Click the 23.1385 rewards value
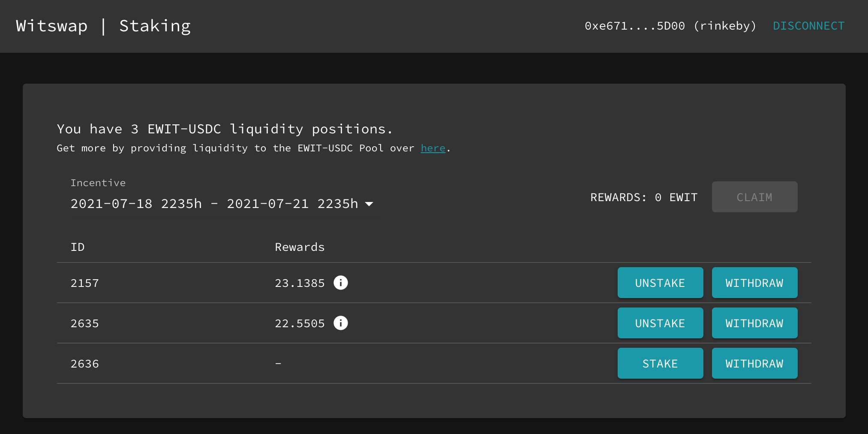This screenshot has height=434, width=868. [300, 283]
